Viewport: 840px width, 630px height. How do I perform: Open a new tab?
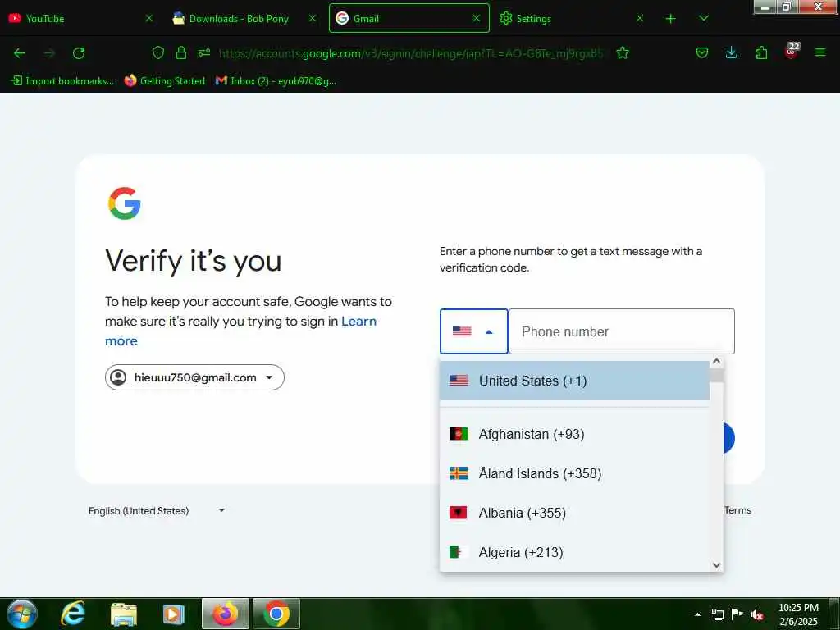click(671, 19)
